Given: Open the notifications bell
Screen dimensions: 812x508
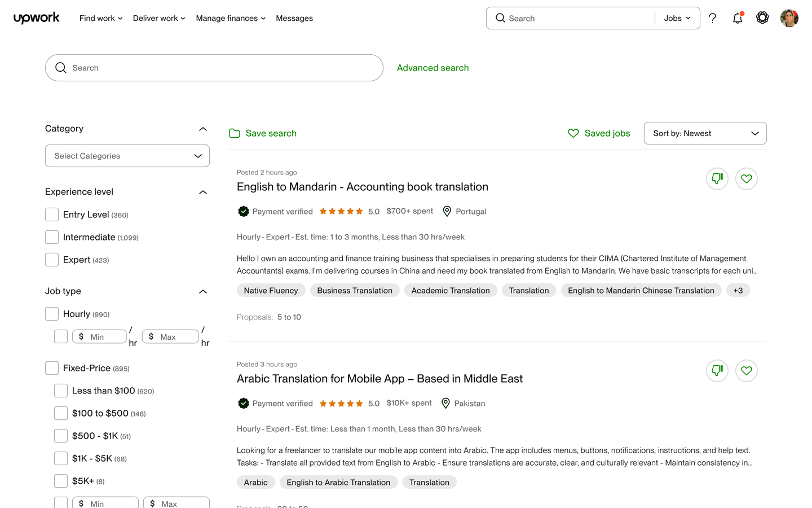Looking at the screenshot, I should point(738,18).
